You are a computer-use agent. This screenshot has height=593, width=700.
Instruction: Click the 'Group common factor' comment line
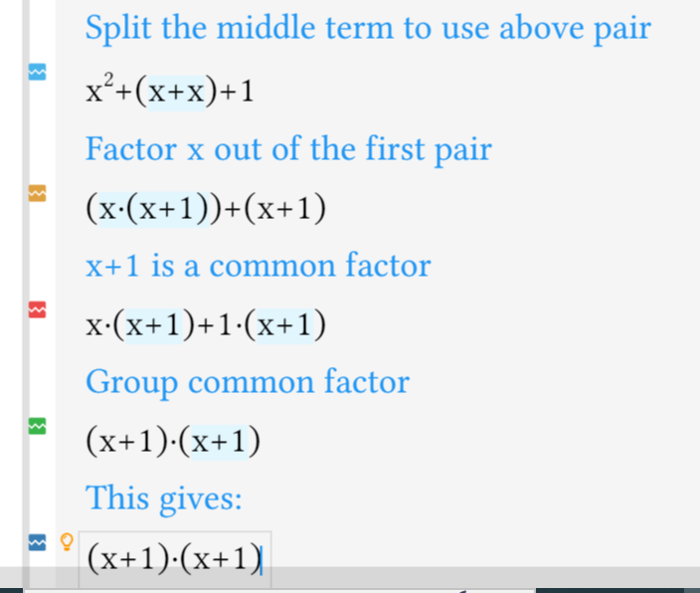point(248,382)
